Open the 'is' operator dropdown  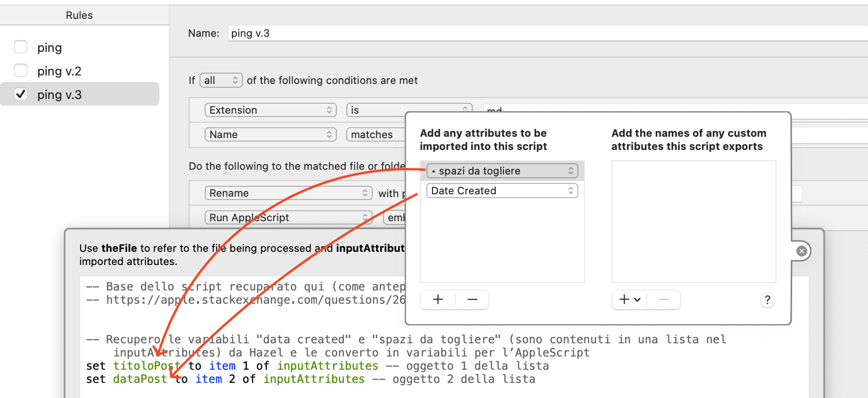click(409, 110)
